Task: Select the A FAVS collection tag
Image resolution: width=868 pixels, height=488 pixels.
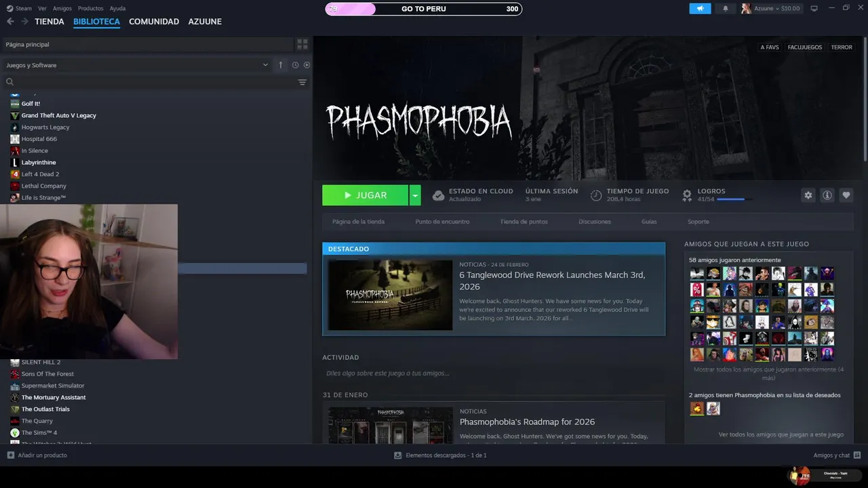Action: tap(770, 47)
